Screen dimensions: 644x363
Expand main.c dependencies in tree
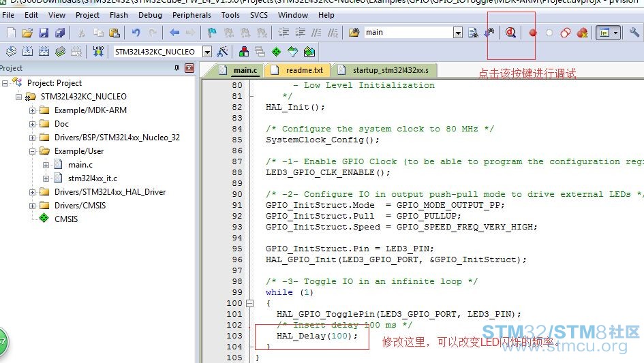46,165
